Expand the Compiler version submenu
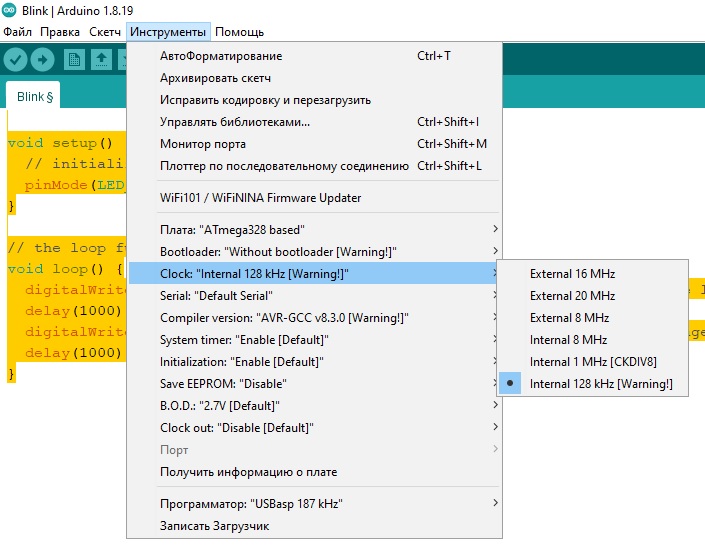The width and height of the screenshot is (705, 548). [314, 317]
